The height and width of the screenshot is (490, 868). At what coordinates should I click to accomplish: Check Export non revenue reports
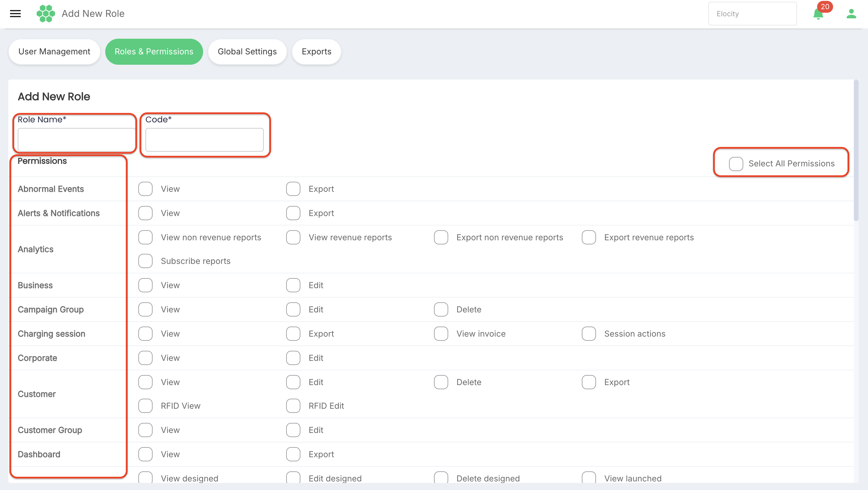coord(441,237)
